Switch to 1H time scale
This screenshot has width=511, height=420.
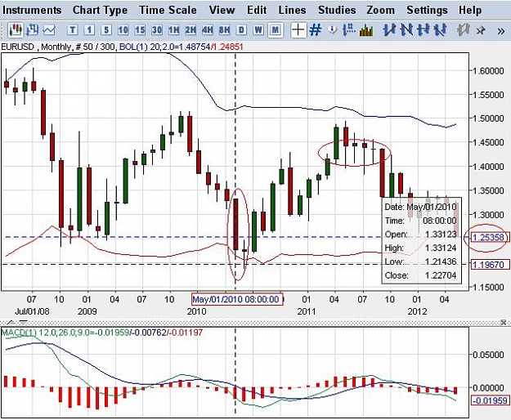[x=173, y=30]
